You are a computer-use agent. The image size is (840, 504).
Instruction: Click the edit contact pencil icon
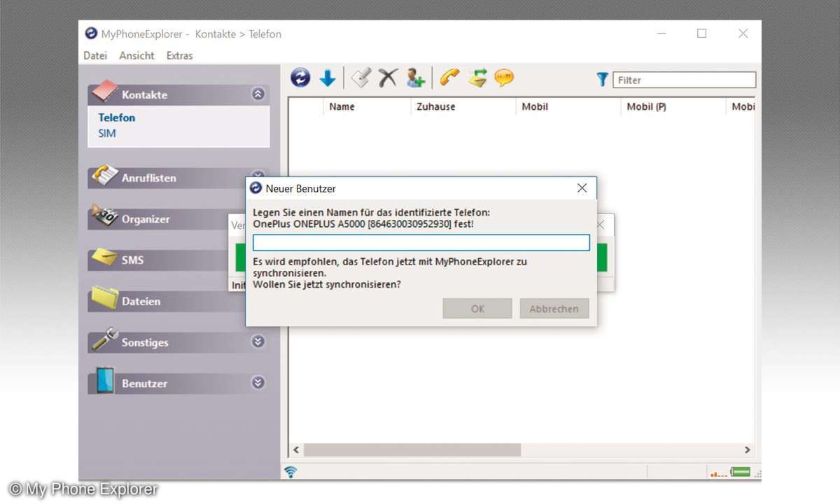tap(360, 78)
